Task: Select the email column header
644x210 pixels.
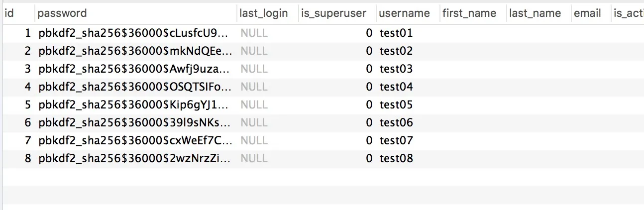Action: tap(587, 13)
